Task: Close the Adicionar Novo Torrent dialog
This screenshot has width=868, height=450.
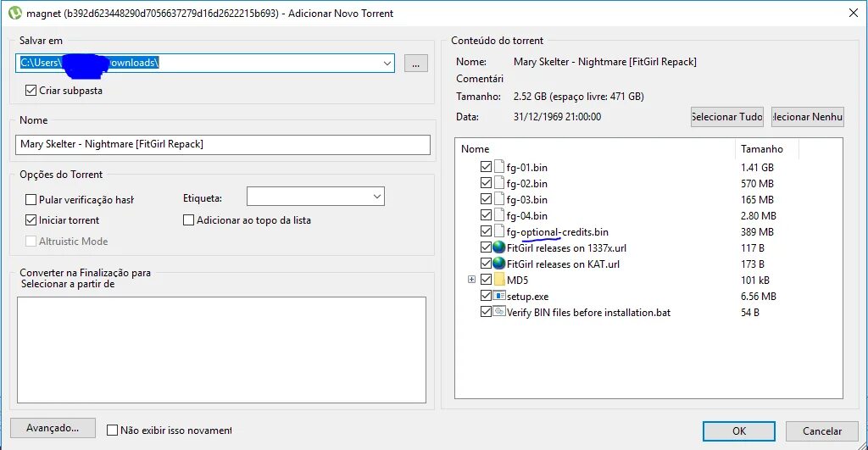Action: (x=853, y=13)
